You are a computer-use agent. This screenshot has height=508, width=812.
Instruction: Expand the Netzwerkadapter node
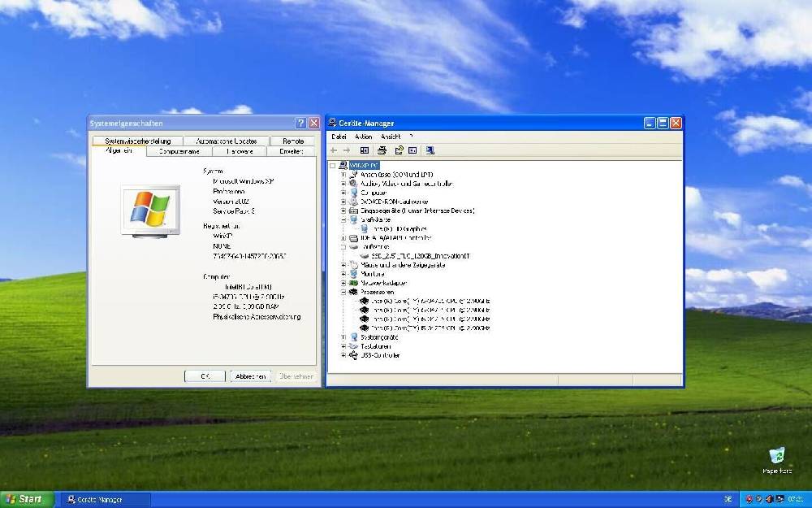point(343,283)
